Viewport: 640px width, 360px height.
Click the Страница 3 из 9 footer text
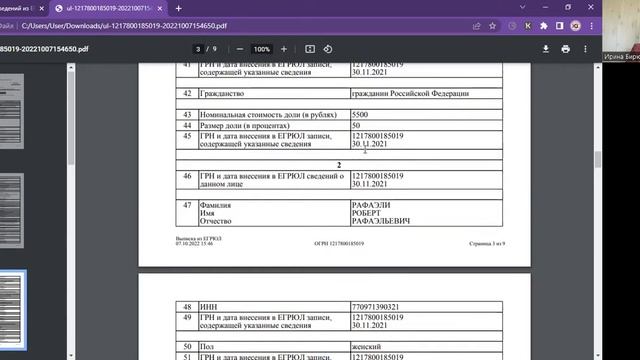tap(487, 243)
